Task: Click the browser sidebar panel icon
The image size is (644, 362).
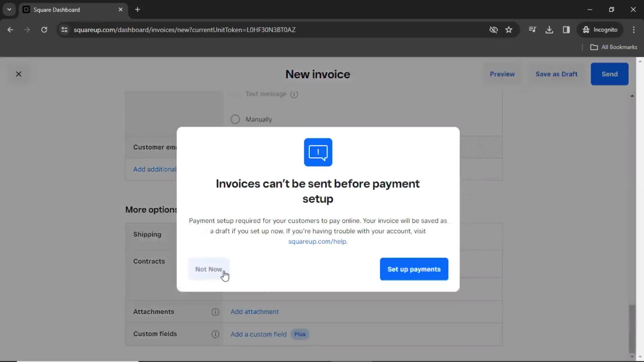Action: [x=567, y=29]
